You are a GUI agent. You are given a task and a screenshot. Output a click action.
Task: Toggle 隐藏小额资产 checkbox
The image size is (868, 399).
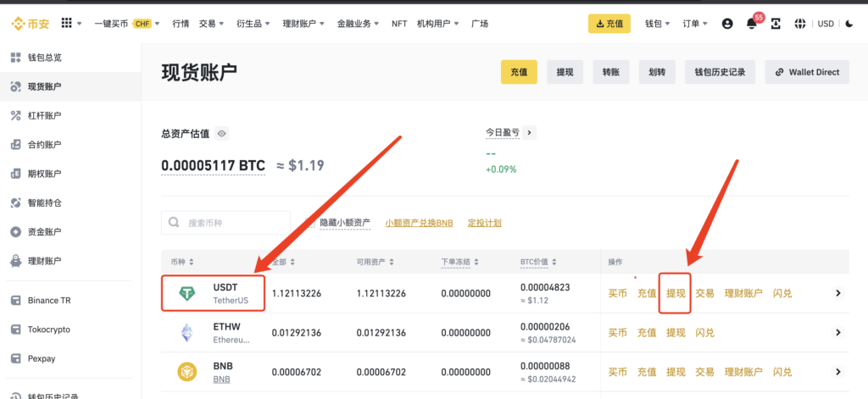coord(309,223)
